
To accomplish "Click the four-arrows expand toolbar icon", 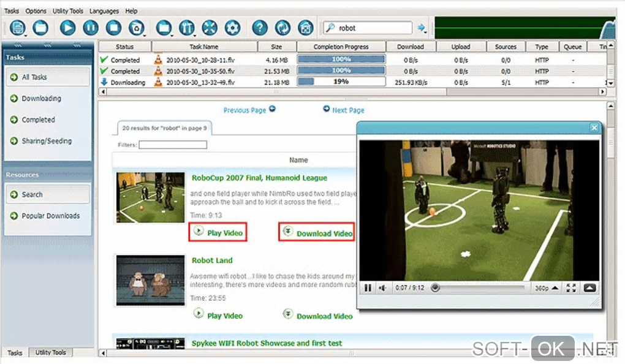I will pos(210,28).
